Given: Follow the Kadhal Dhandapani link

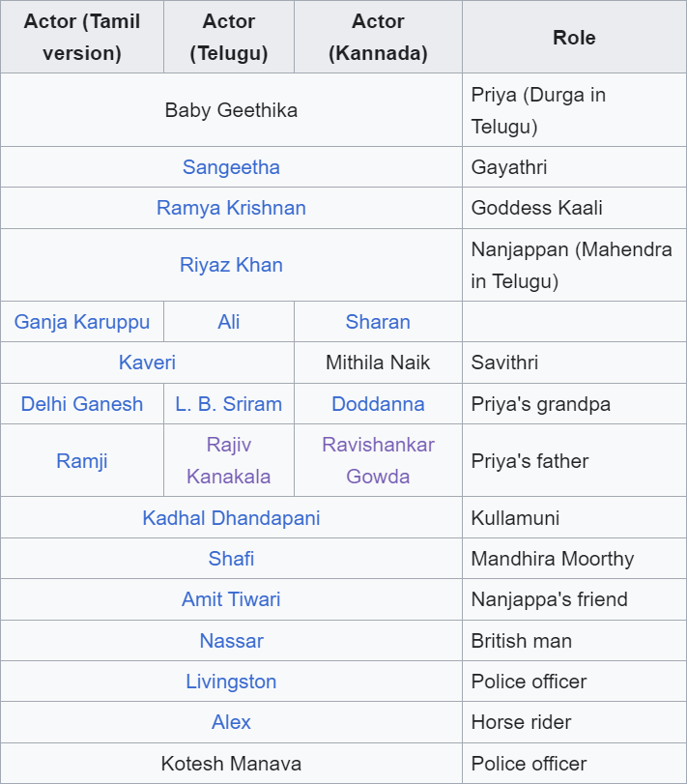Looking at the screenshot, I should coord(231,518).
